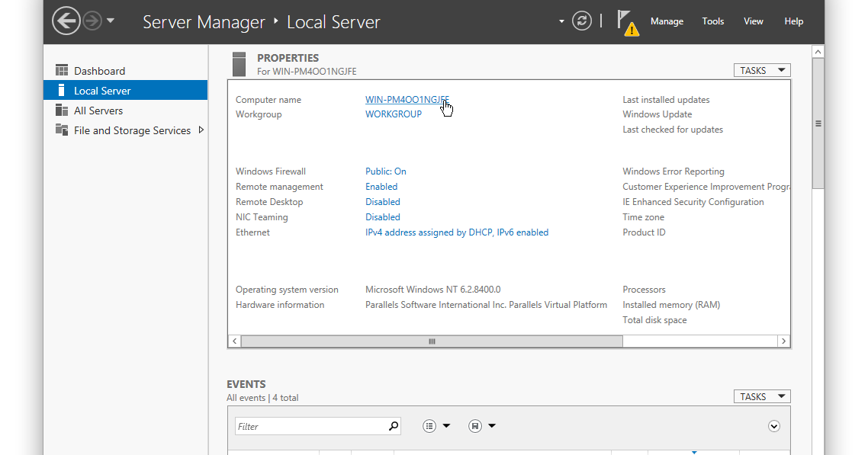The width and height of the screenshot is (868, 455).
Task: Click the magnifying glass in the Filter box
Action: point(391,425)
